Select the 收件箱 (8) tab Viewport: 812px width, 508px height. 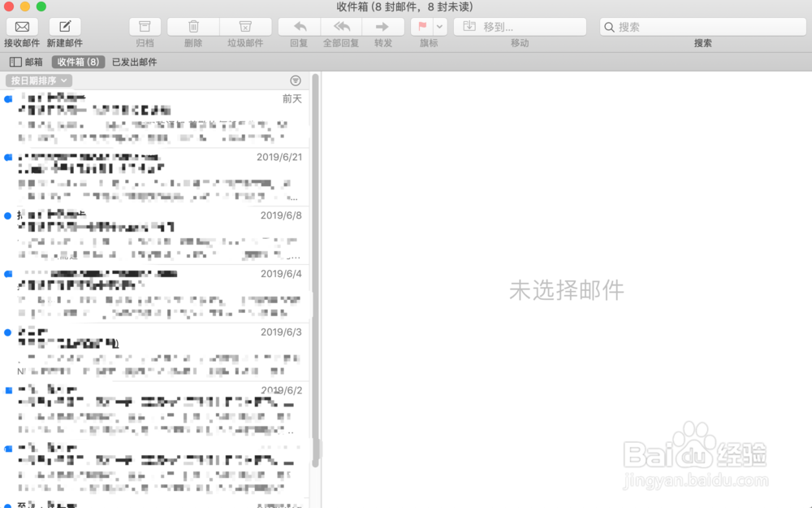click(78, 63)
